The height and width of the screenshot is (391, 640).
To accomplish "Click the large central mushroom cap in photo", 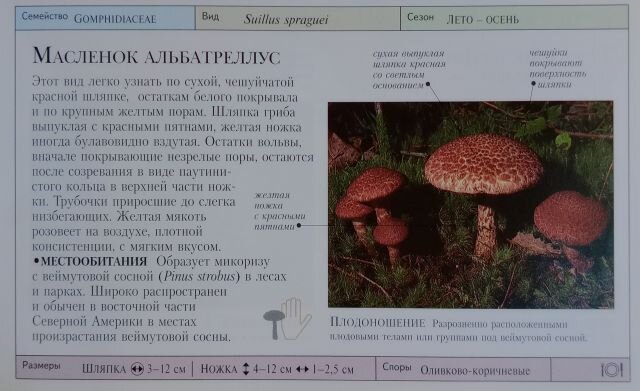I will 484,164.
